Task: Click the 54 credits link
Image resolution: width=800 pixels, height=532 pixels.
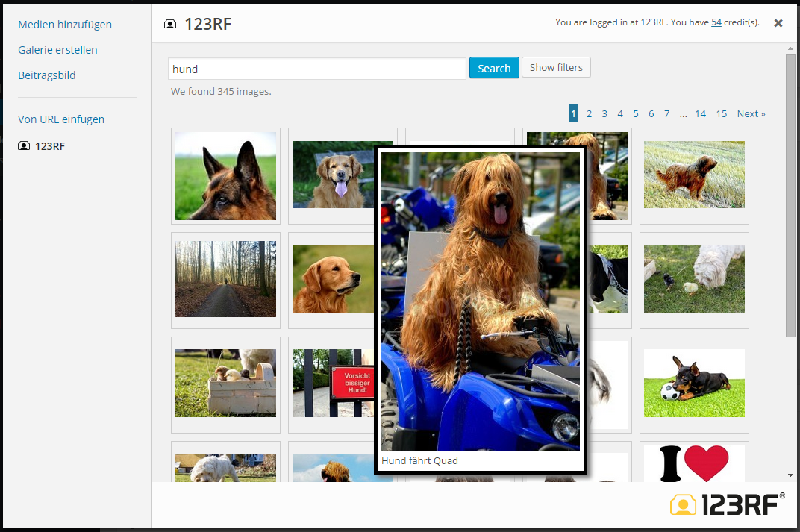Action: coord(716,22)
